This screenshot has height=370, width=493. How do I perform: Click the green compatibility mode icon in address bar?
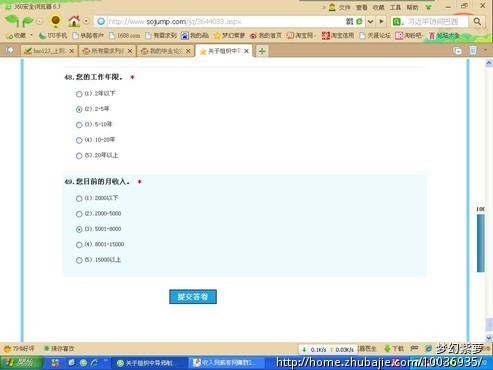tap(359, 22)
